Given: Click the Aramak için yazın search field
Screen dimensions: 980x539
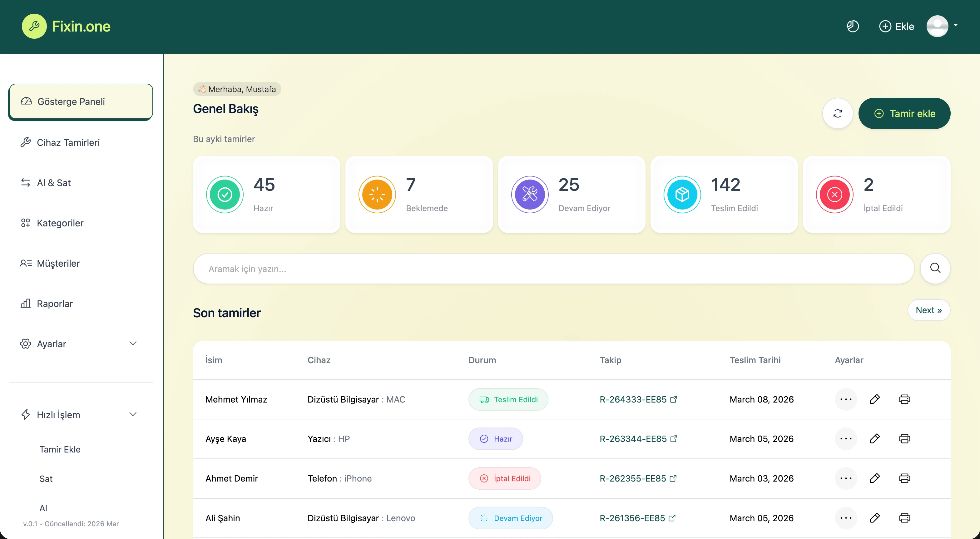Looking at the screenshot, I should click(553, 269).
